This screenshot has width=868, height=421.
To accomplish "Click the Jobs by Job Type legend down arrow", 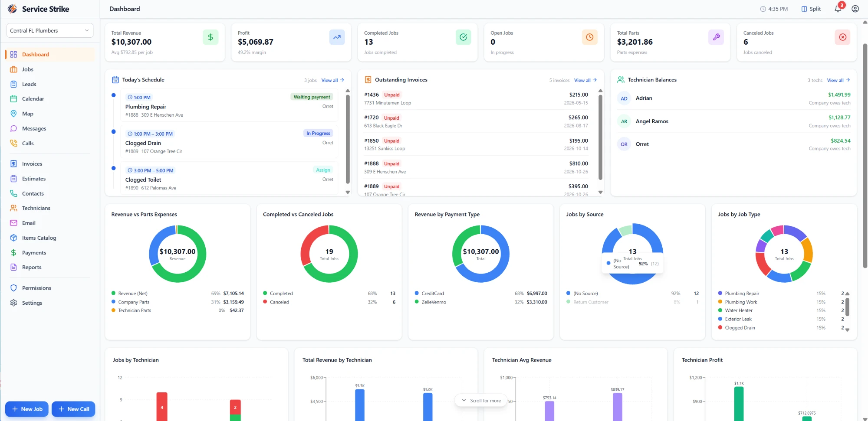I will [x=847, y=330].
